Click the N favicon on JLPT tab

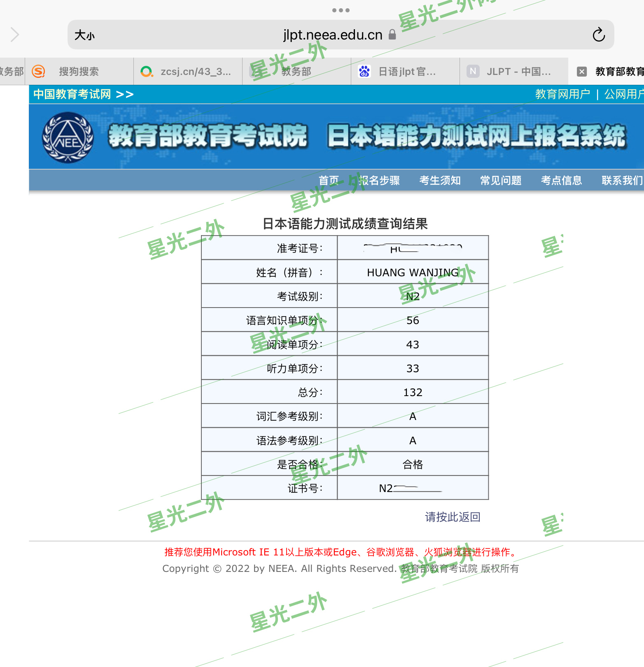point(473,71)
